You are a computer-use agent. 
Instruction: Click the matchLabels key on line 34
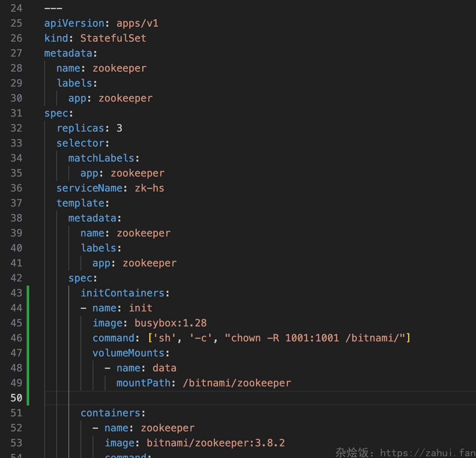[101, 158]
